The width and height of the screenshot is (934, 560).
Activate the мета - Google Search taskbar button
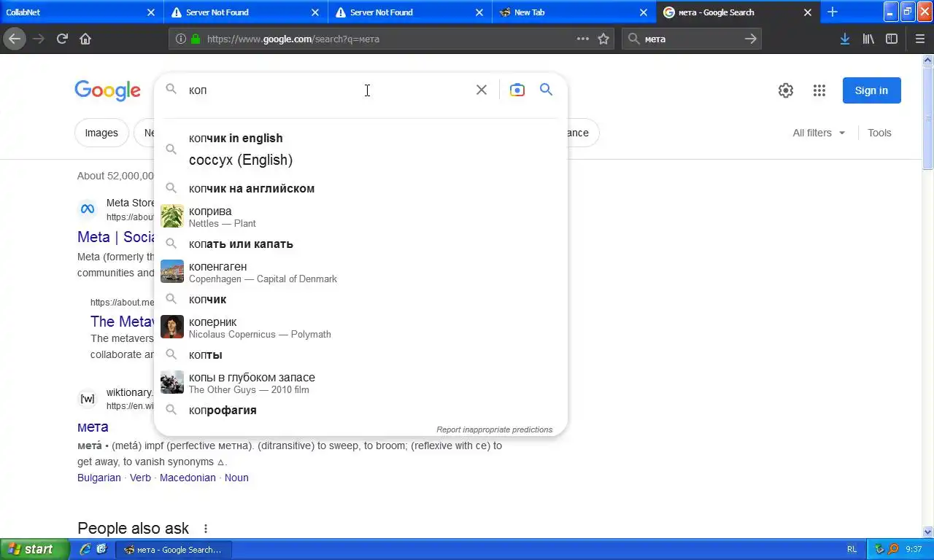click(x=174, y=549)
